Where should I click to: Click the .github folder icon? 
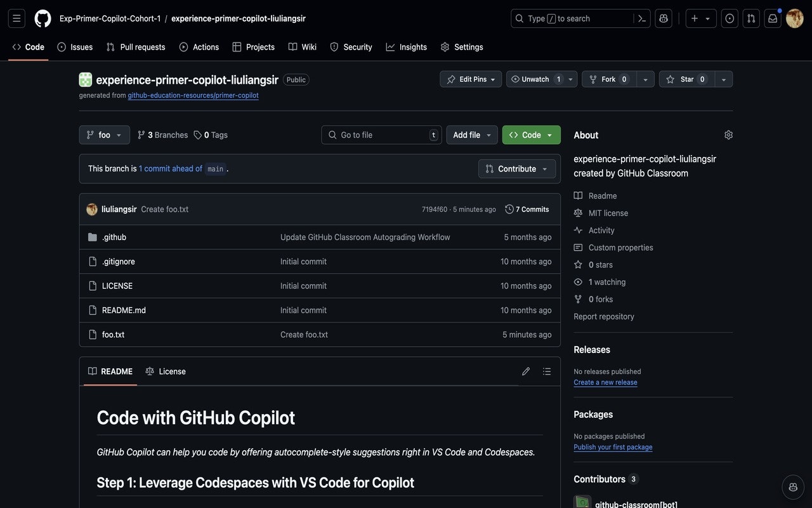[x=93, y=237]
